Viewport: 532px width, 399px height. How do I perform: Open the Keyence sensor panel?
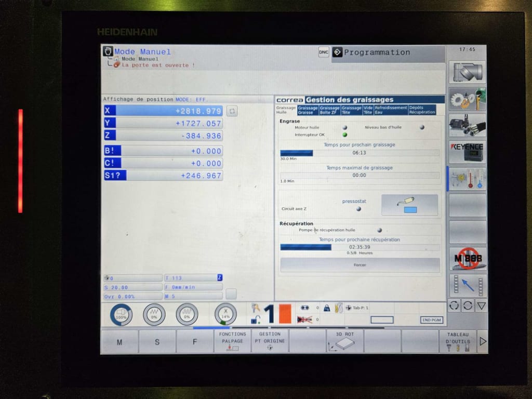pos(467,152)
